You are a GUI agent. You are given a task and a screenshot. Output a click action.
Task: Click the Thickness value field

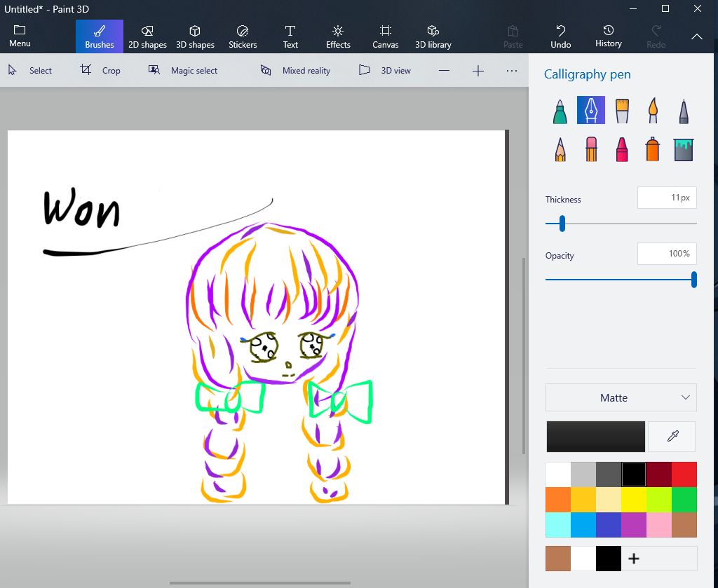(667, 198)
